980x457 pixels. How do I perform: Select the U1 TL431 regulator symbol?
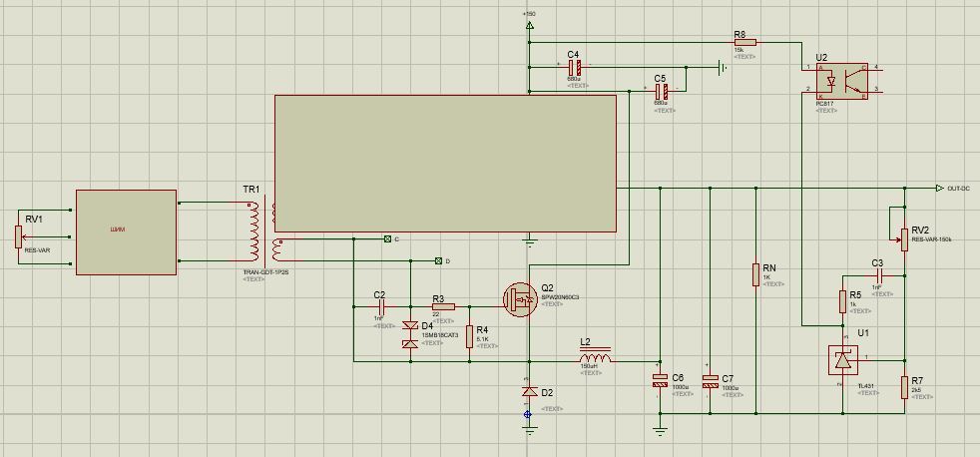click(x=843, y=359)
